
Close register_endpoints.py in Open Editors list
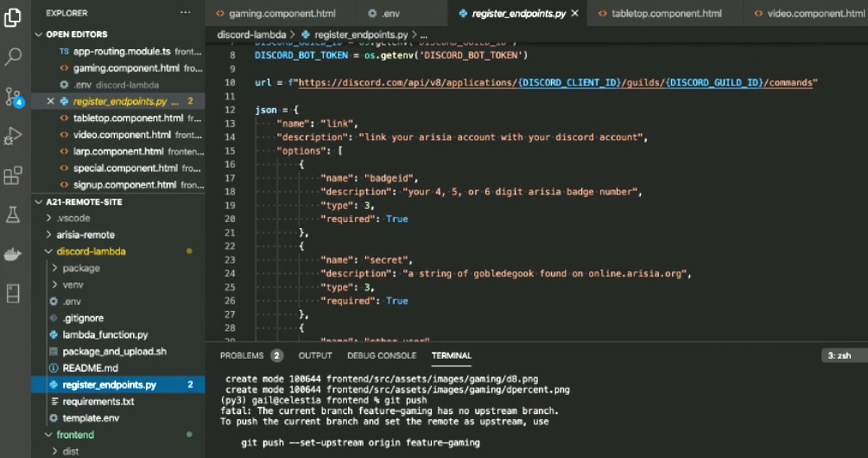51,101
